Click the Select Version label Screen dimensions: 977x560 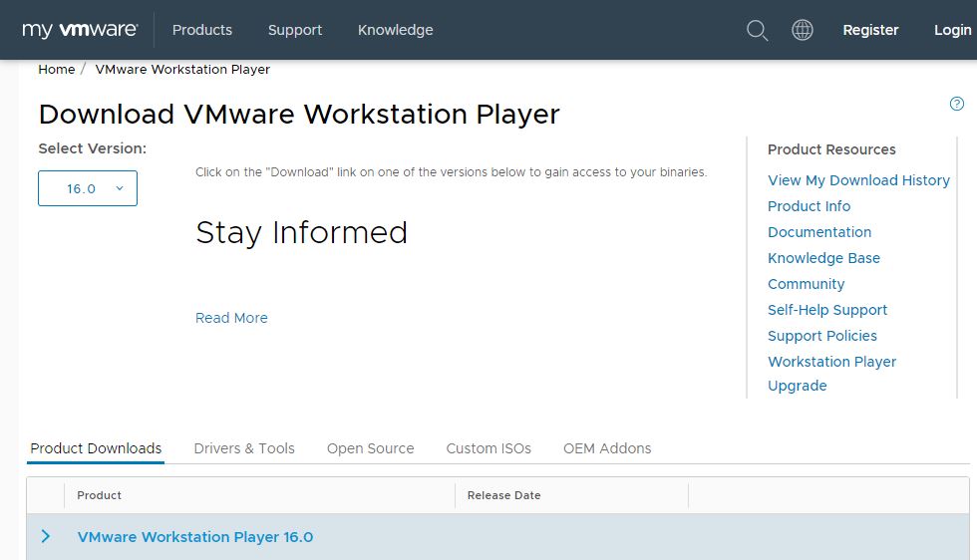pyautogui.click(x=92, y=148)
